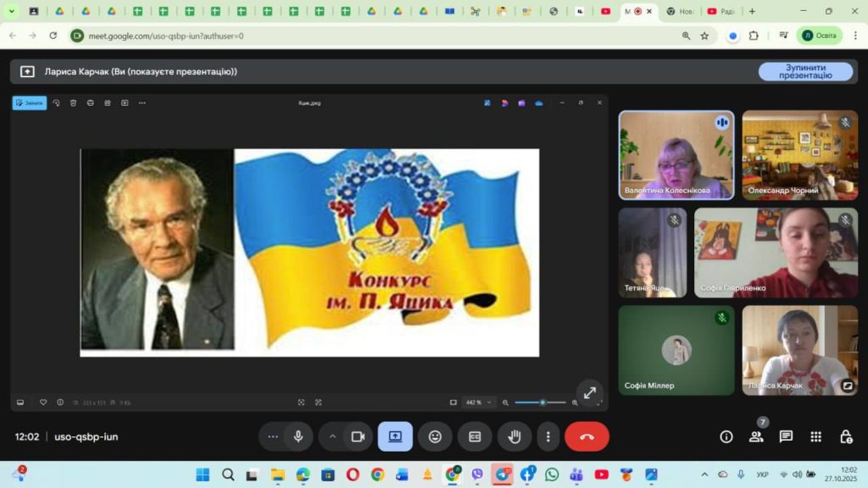
Task: Expand audio settings options
Action: tap(272, 436)
